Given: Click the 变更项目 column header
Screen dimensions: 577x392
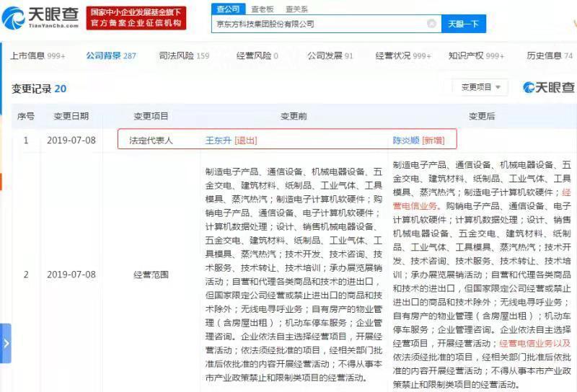Looking at the screenshot, I should pyautogui.click(x=151, y=116).
